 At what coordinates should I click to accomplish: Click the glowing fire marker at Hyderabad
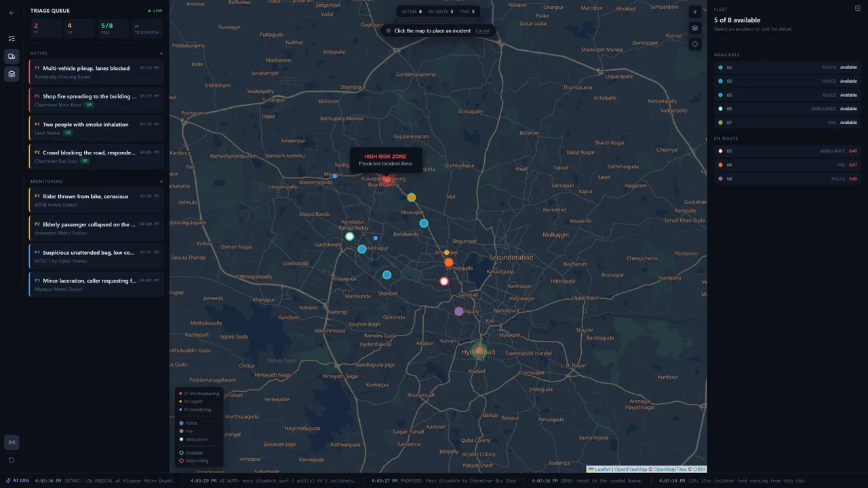[479, 351]
